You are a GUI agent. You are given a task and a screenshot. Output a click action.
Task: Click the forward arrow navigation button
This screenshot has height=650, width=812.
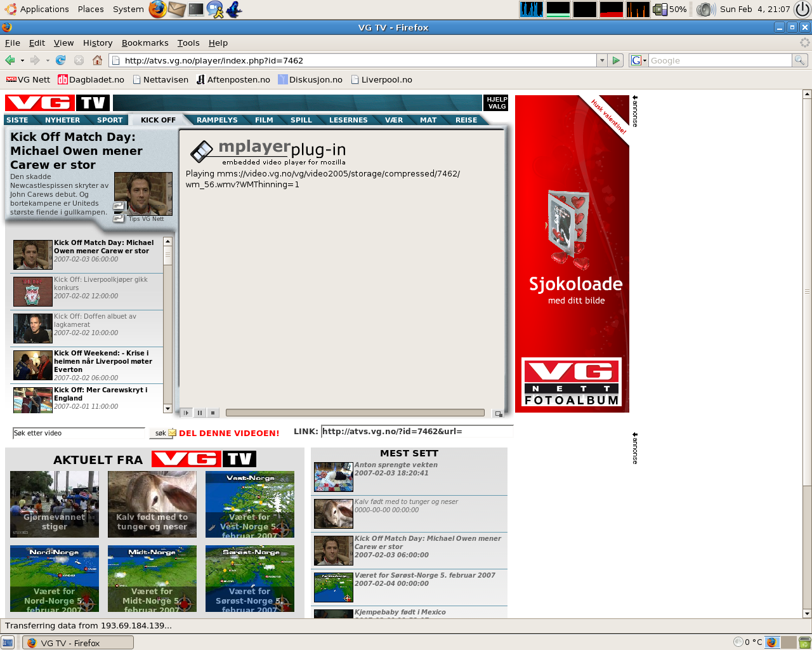[x=35, y=60]
